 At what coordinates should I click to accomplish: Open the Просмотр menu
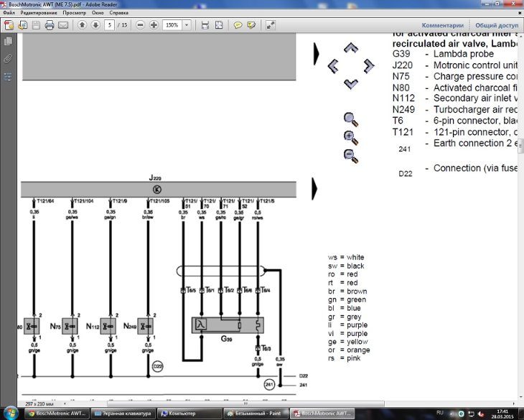[x=74, y=13]
